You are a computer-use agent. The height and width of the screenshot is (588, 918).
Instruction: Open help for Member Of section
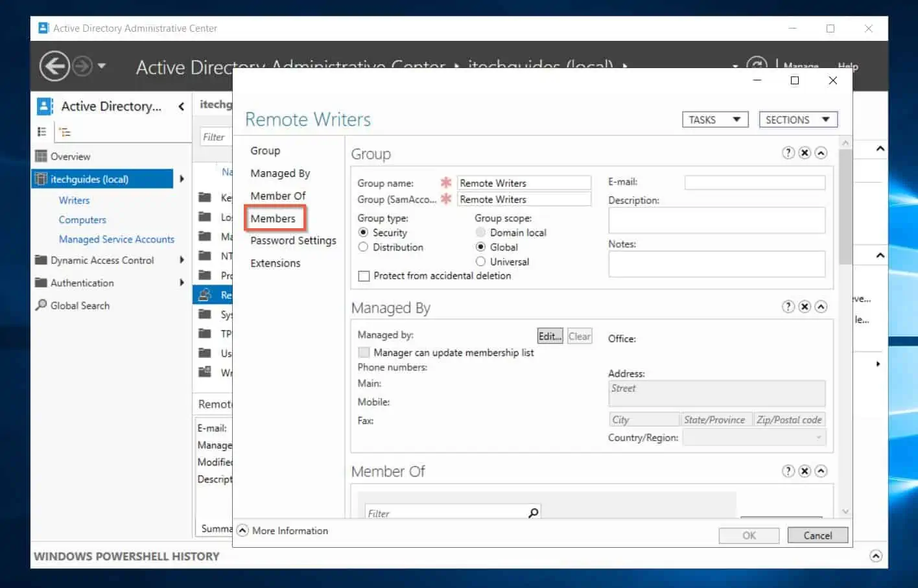point(788,471)
